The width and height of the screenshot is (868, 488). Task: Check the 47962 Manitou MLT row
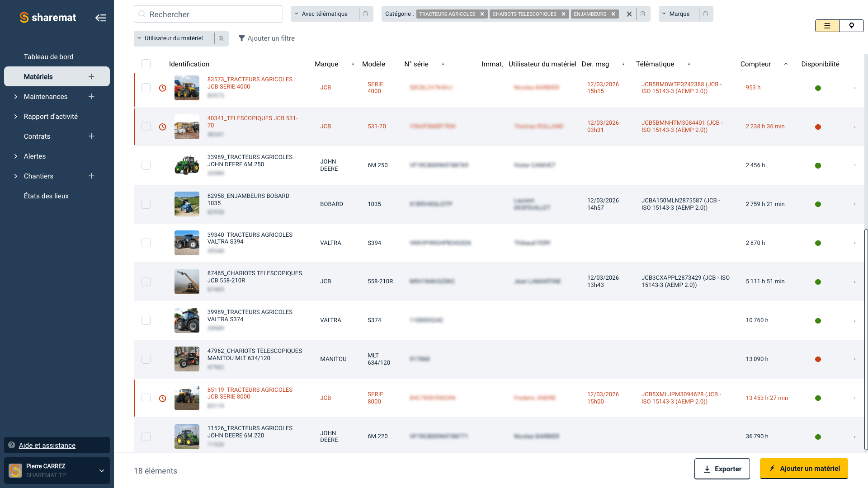click(x=146, y=359)
